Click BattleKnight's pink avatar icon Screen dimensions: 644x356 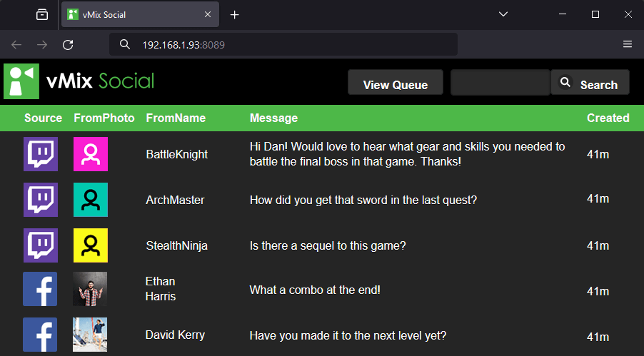[x=91, y=154]
